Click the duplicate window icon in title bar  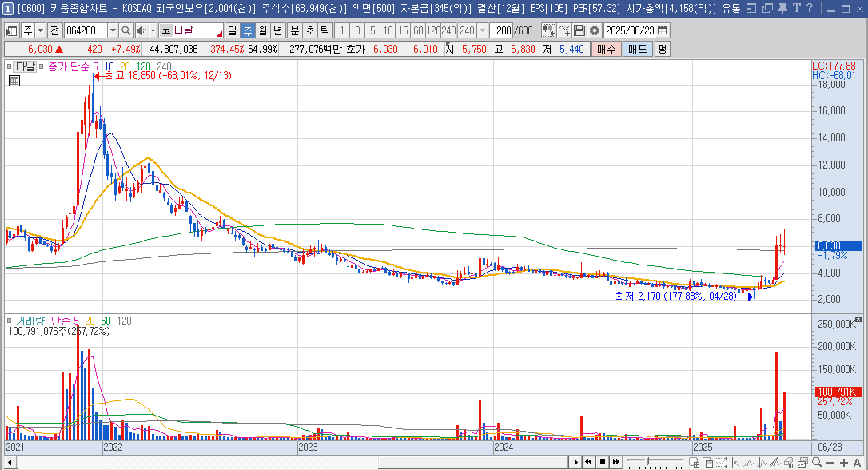[x=767, y=8]
